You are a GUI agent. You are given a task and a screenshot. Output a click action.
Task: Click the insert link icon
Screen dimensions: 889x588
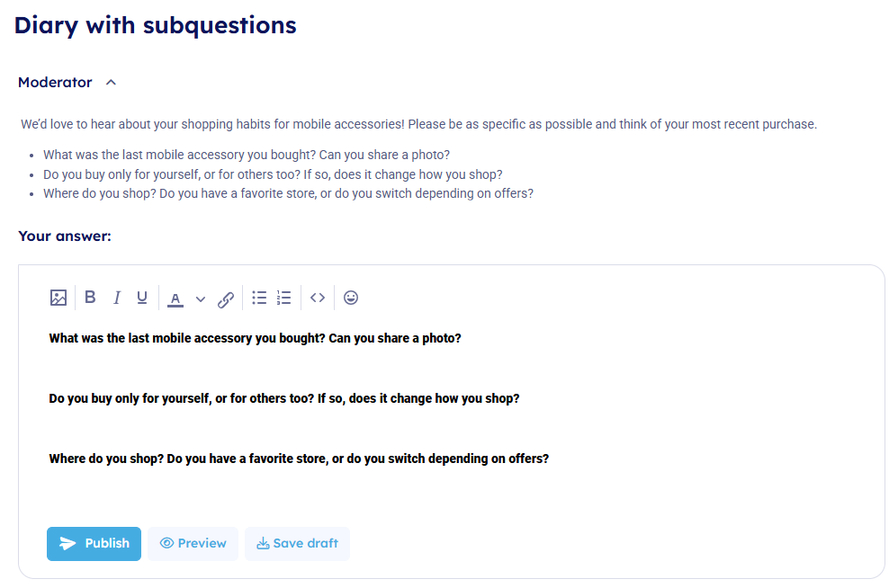226,298
